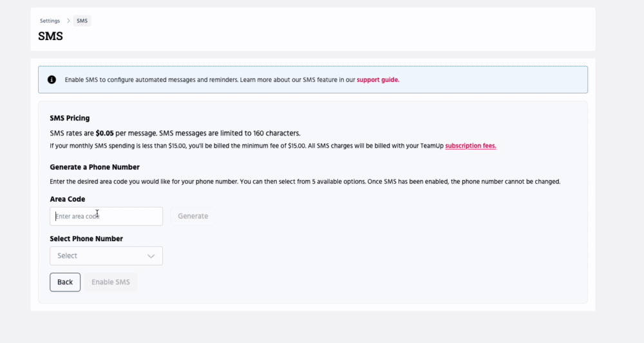Go to Settings via breadcrumb

coord(50,21)
